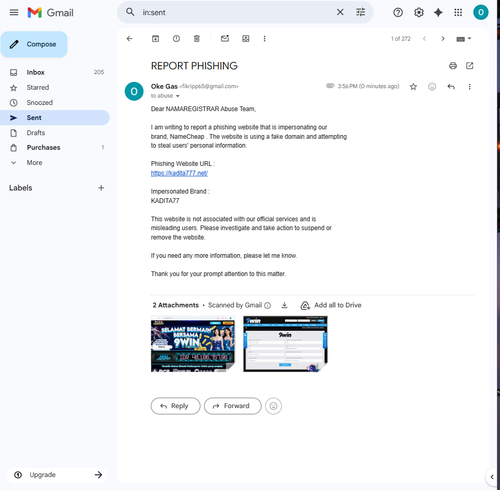Mark the email as unread
This screenshot has height=490, width=500.
coord(225,39)
